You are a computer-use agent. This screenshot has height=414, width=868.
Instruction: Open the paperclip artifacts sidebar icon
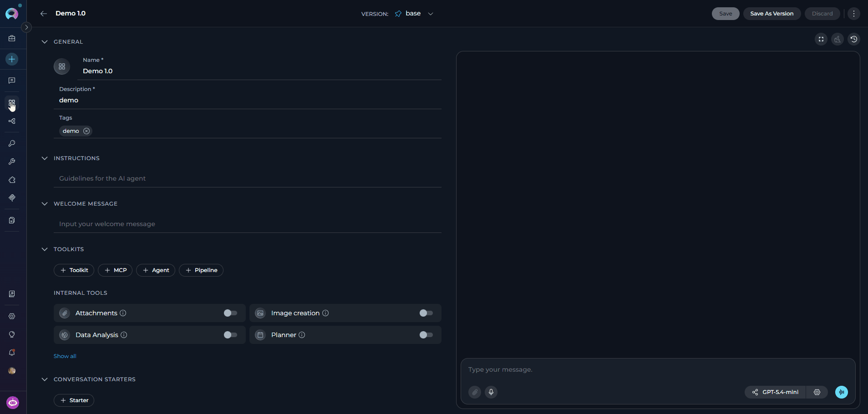12,198
